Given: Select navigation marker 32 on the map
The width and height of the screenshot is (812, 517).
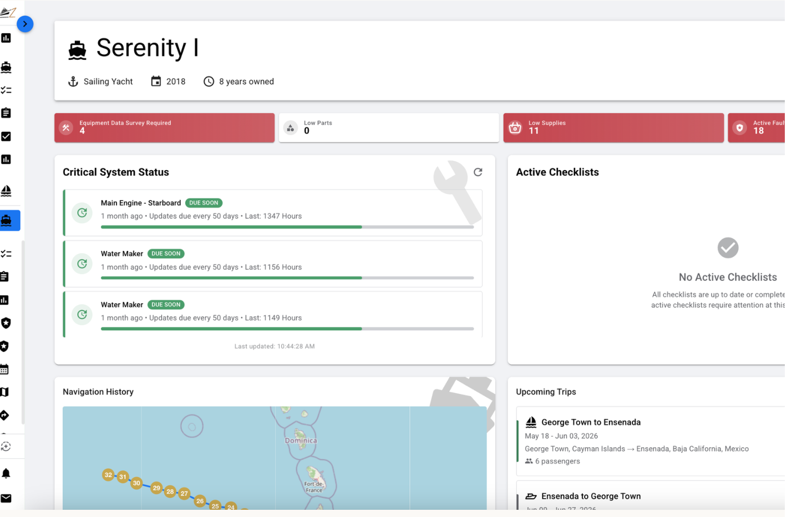Looking at the screenshot, I should pyautogui.click(x=108, y=475).
